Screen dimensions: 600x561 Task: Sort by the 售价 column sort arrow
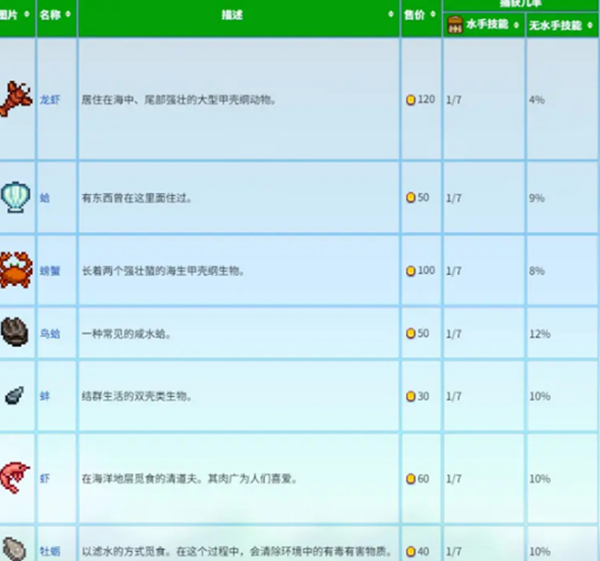(433, 14)
